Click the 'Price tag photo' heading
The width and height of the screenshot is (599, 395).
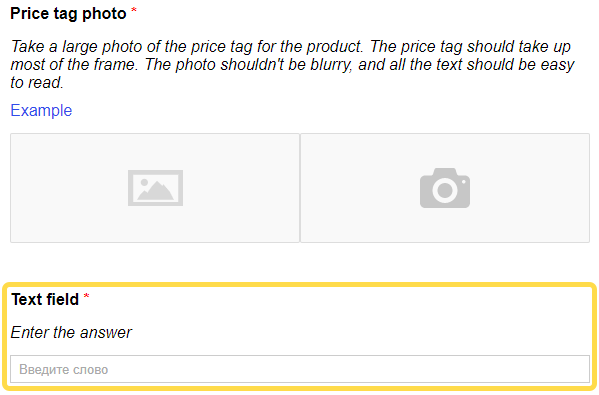click(68, 13)
